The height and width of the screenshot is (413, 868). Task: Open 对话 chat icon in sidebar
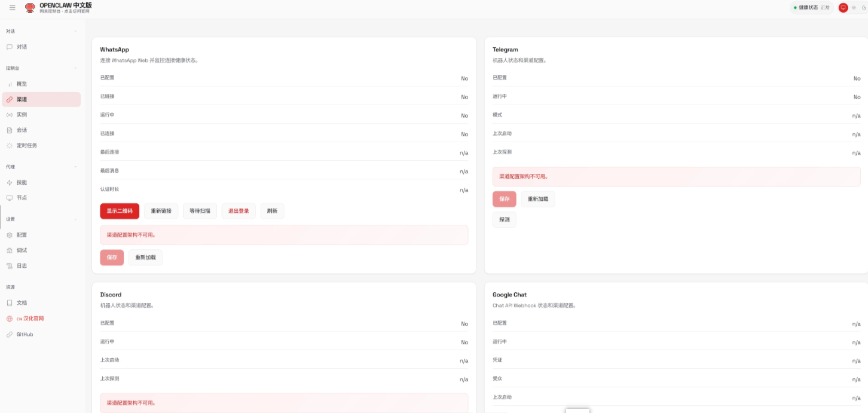pyautogui.click(x=9, y=47)
